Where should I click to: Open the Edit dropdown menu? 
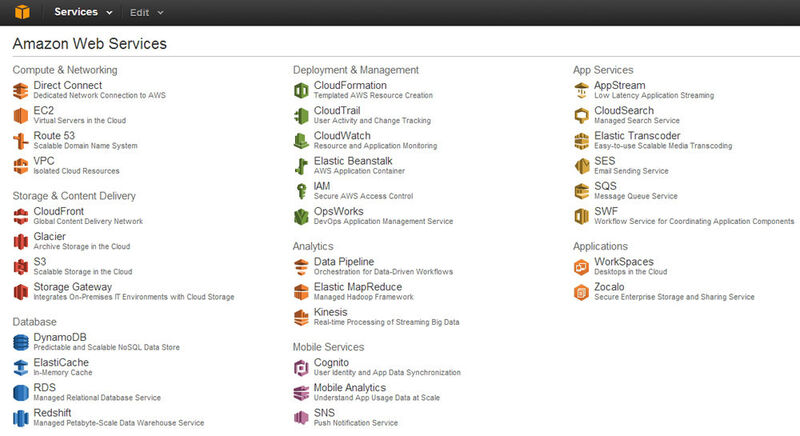coord(146,12)
